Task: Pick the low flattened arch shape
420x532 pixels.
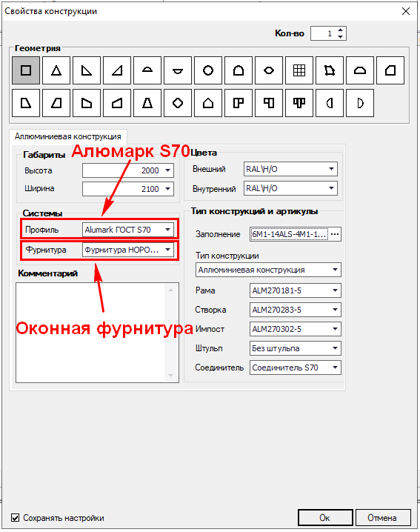Action: click(360, 70)
